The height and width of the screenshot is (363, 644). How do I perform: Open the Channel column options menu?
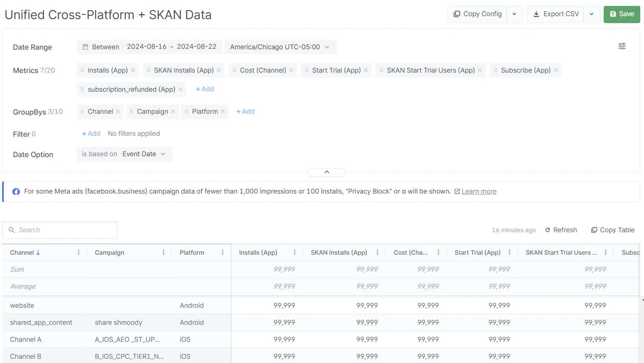[79, 253]
